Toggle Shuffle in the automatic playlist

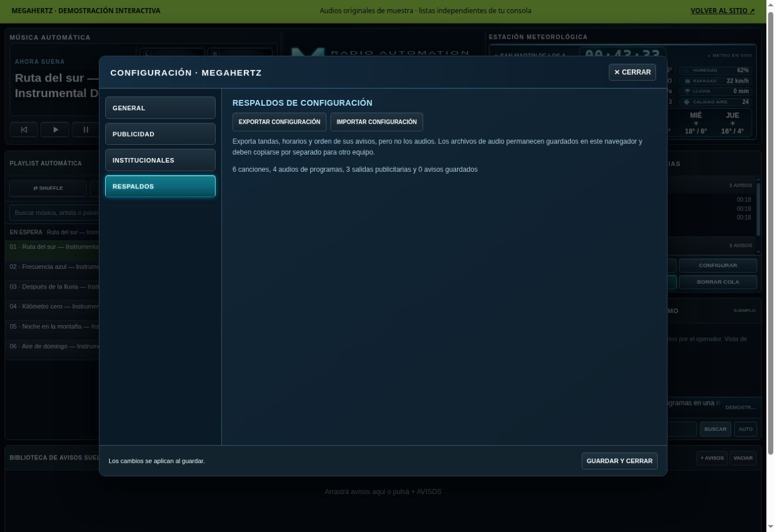[48, 188]
